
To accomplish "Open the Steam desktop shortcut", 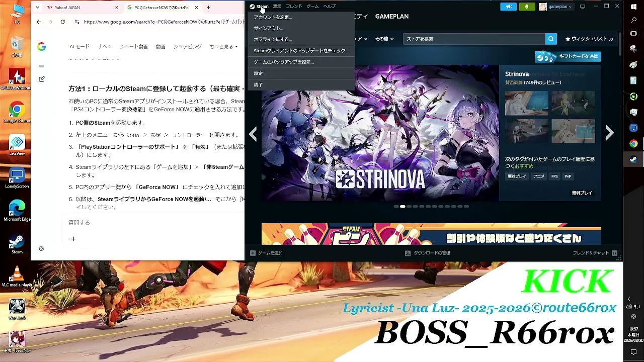I will [17, 244].
